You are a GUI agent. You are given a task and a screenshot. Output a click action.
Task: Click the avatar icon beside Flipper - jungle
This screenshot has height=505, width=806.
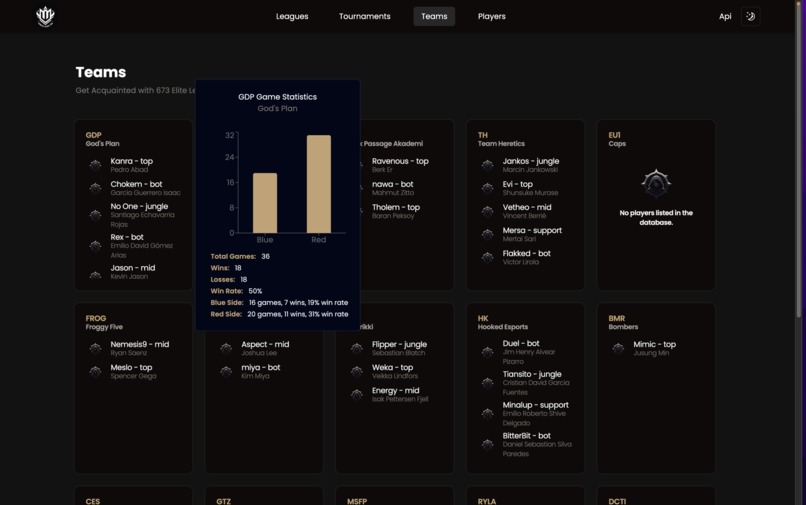click(x=357, y=349)
